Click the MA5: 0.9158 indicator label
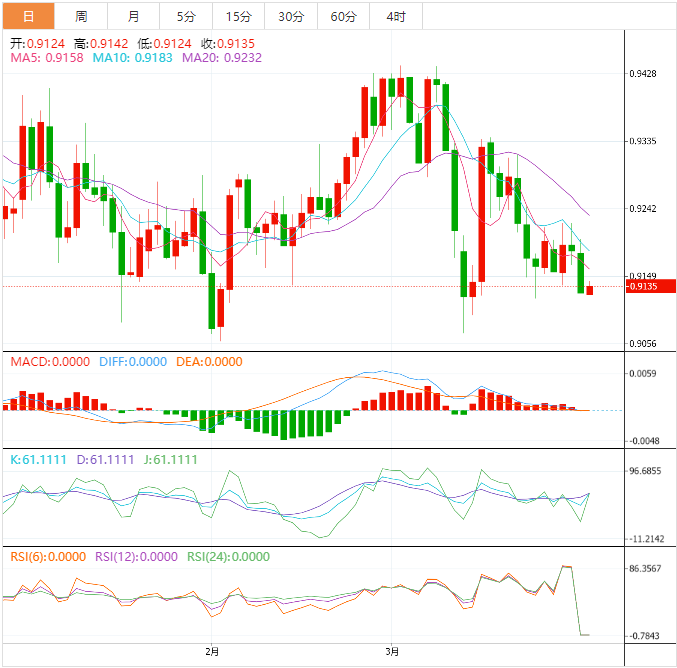 (x=47, y=58)
